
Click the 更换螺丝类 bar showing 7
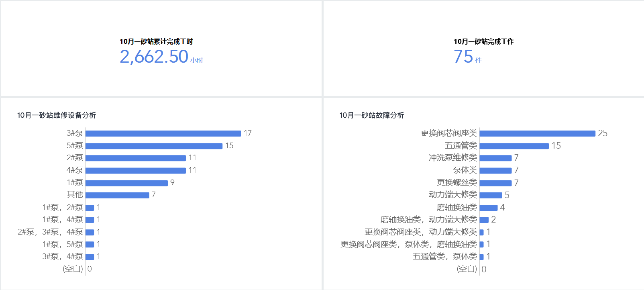(x=495, y=183)
